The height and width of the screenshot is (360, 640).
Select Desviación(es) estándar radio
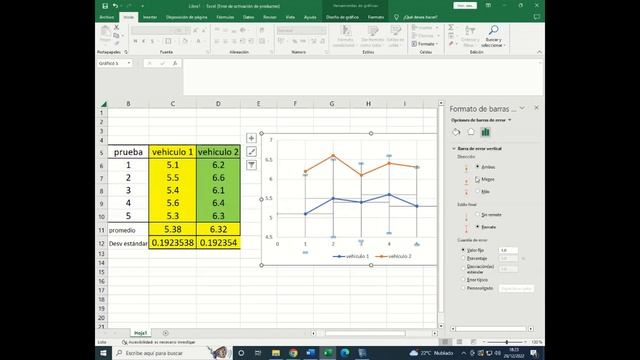coord(463,269)
